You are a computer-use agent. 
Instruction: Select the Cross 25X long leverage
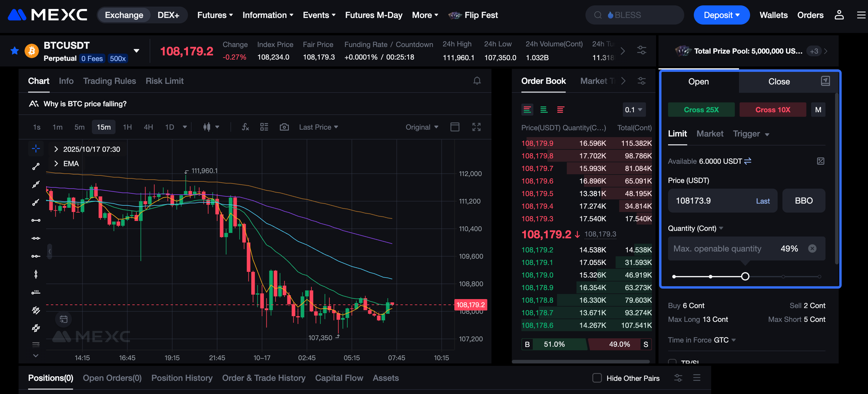[701, 110]
